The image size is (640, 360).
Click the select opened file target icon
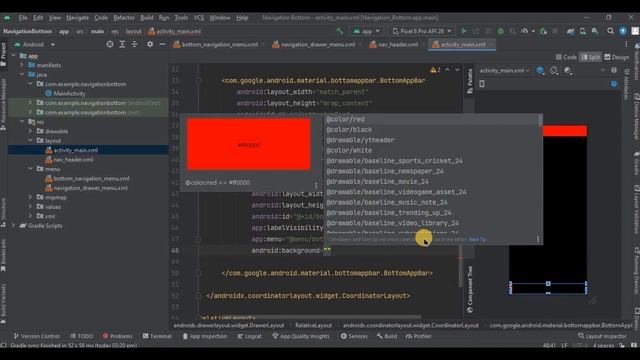pyautogui.click(x=110, y=44)
